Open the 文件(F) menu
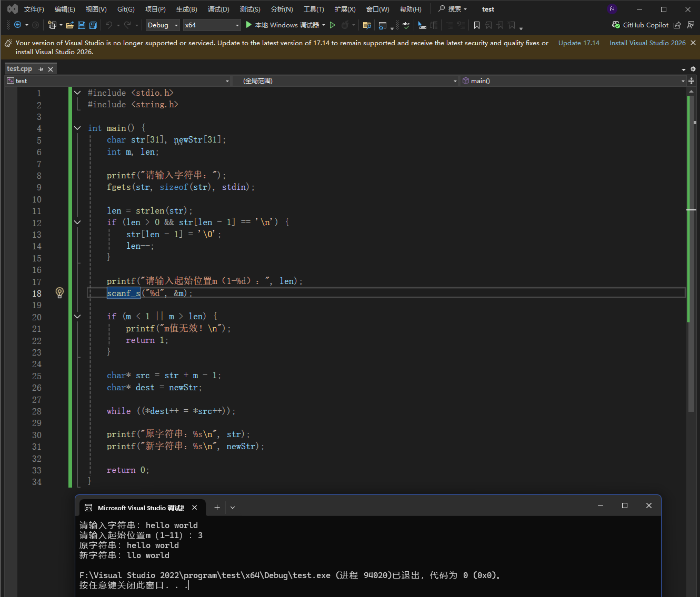Viewport: 700px width, 597px height. click(x=34, y=9)
